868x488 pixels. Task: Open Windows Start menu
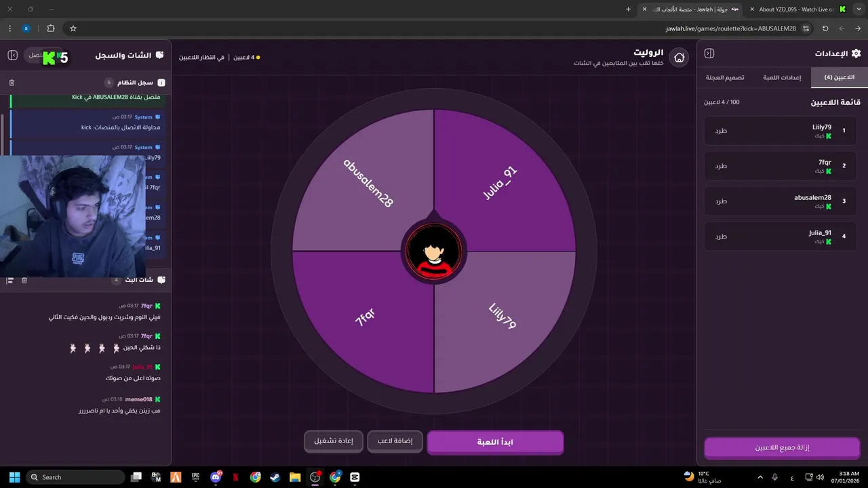click(x=14, y=477)
